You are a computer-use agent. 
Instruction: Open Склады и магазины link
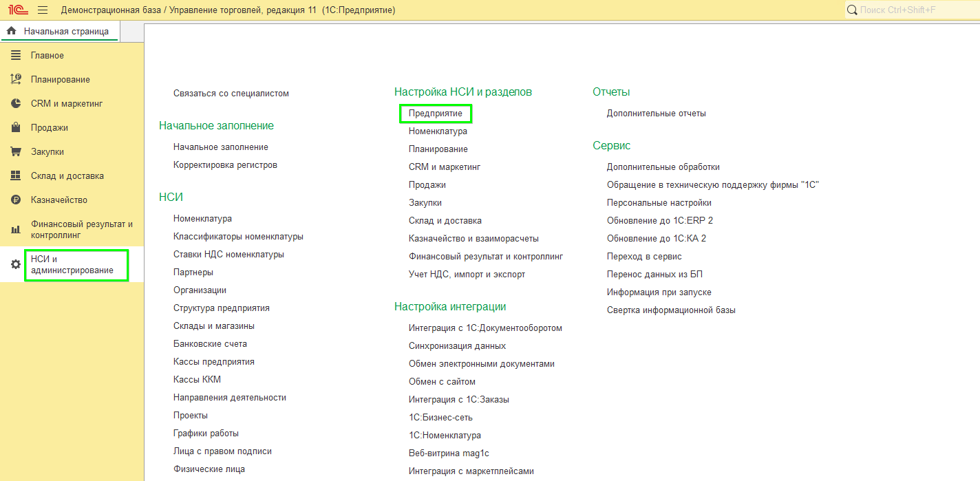[x=214, y=325]
